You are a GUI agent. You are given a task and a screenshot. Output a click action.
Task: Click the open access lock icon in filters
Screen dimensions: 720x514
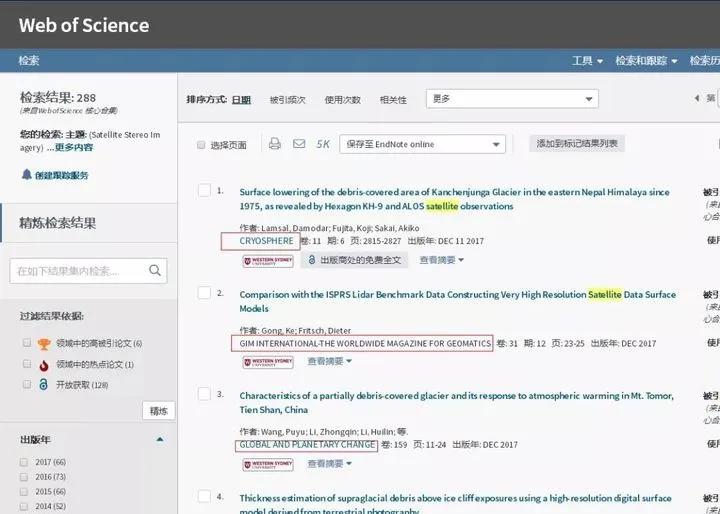pyautogui.click(x=43, y=384)
